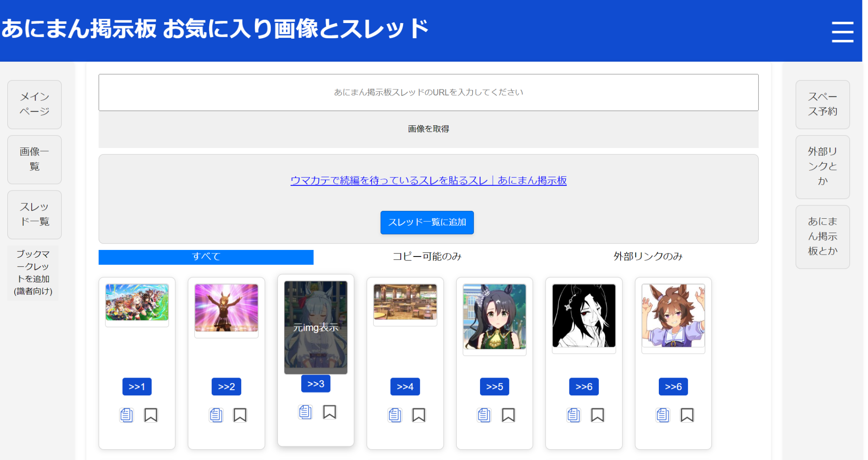Viewport: 868px width, 460px height.
Task: Copy the image in the >>1 card
Action: (x=126, y=415)
